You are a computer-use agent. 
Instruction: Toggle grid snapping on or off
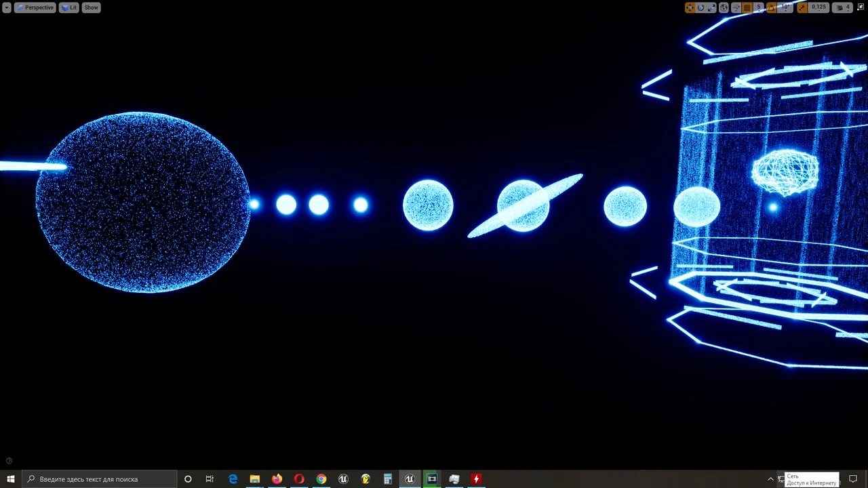tap(747, 7)
